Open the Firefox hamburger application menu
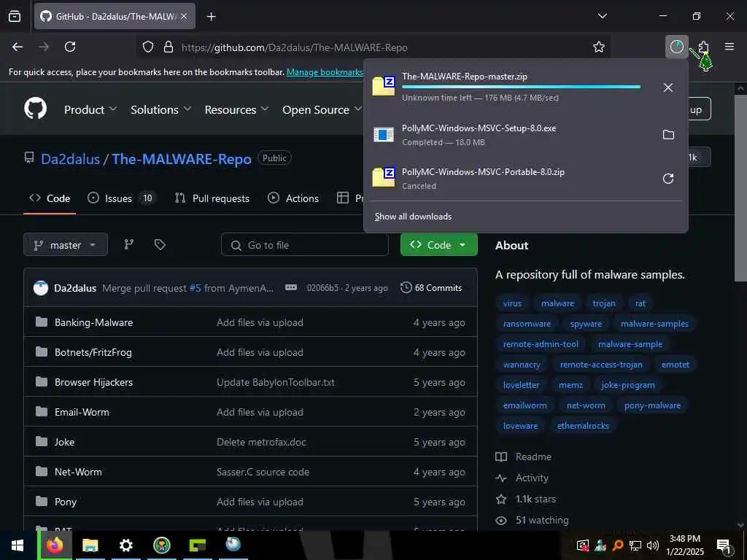This screenshot has width=747, height=560. click(x=729, y=47)
